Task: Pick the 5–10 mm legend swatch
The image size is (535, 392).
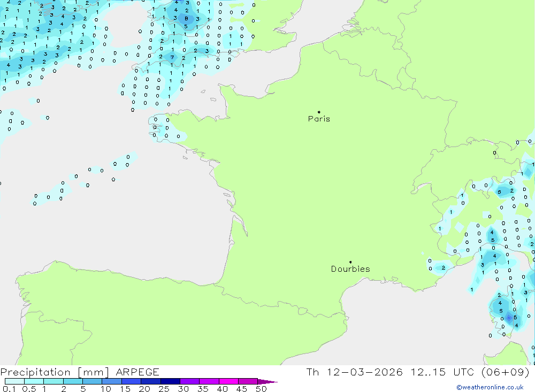Action: pyautogui.click(x=93, y=381)
